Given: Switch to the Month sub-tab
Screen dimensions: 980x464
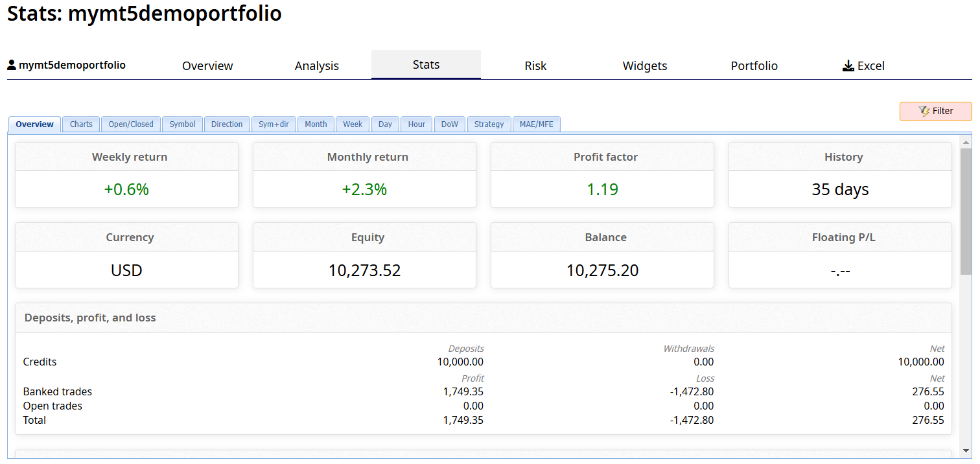Looking at the screenshot, I should 316,124.
